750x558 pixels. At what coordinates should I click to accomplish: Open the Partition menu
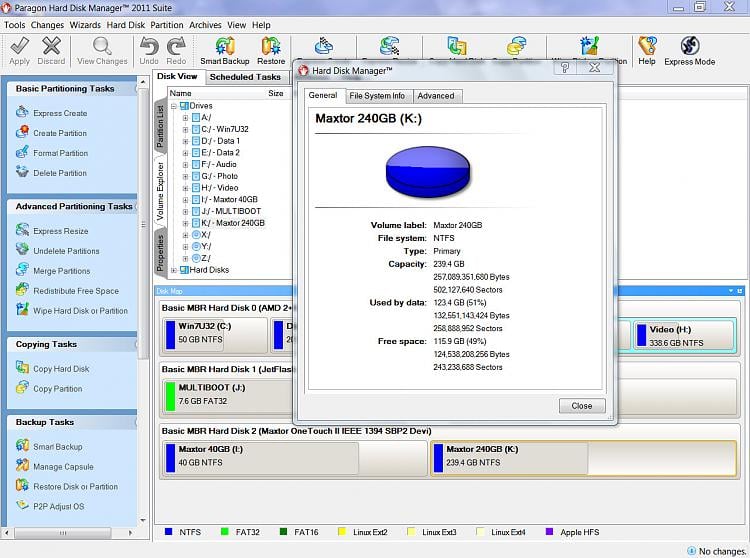tap(166, 25)
